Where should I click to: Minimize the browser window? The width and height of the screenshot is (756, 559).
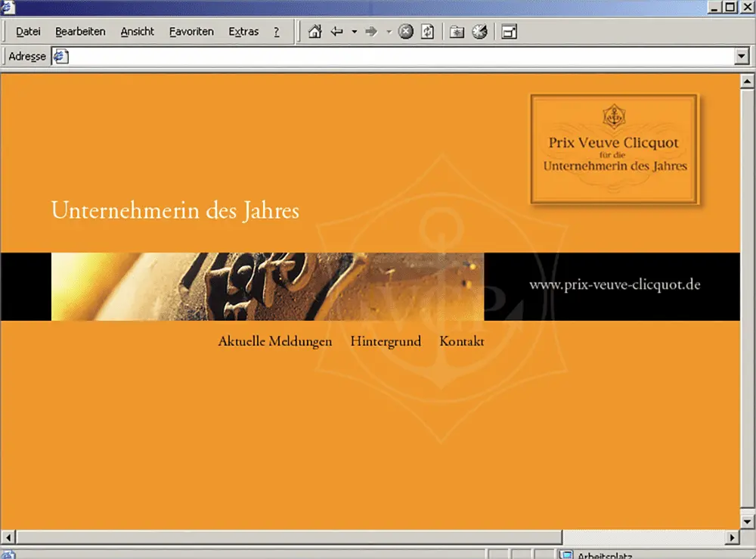click(x=714, y=7)
